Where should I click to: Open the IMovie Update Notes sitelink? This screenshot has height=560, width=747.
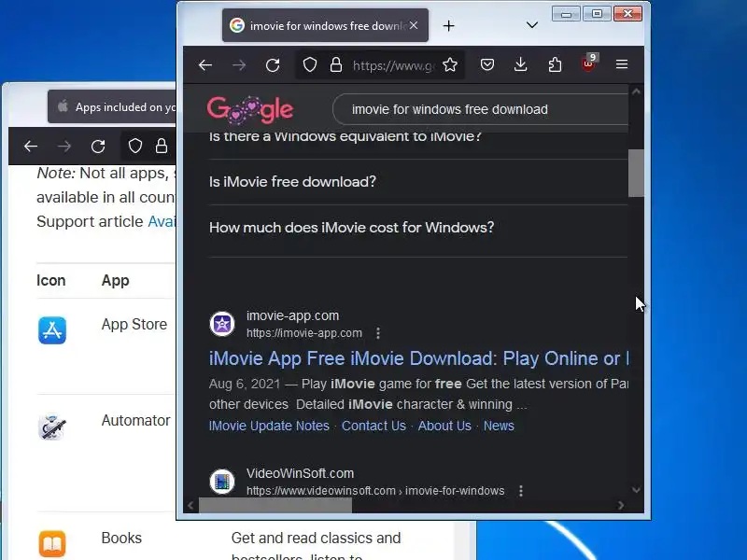[x=269, y=426]
